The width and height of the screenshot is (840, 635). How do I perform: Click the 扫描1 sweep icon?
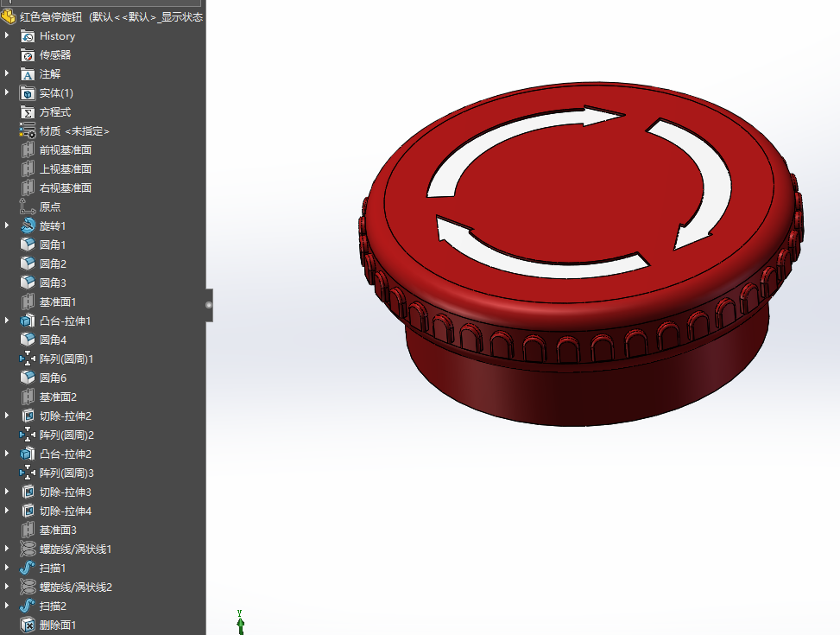pyautogui.click(x=28, y=568)
